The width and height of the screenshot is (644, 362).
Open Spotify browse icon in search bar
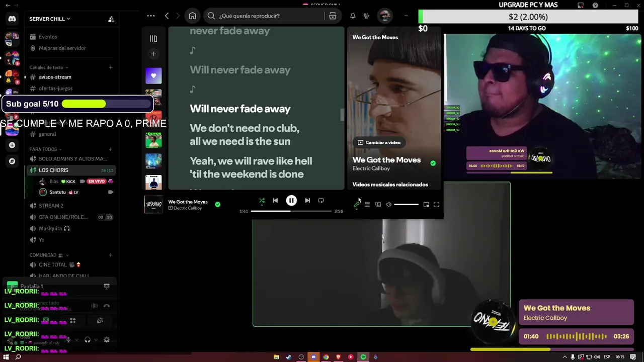pyautogui.click(x=333, y=16)
